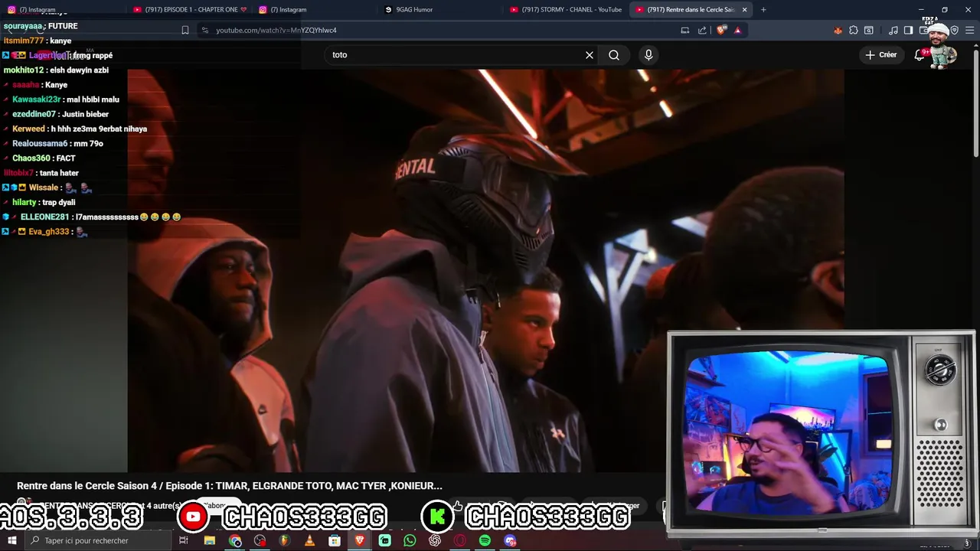
Task: Switch to the STORMY - CHANEL YouTube tab
Action: tap(567, 10)
